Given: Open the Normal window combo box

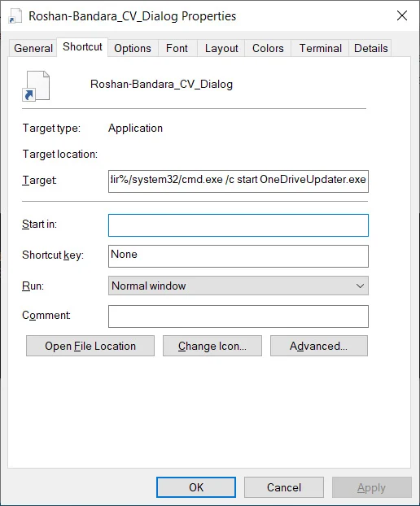Looking at the screenshot, I should [x=238, y=286].
